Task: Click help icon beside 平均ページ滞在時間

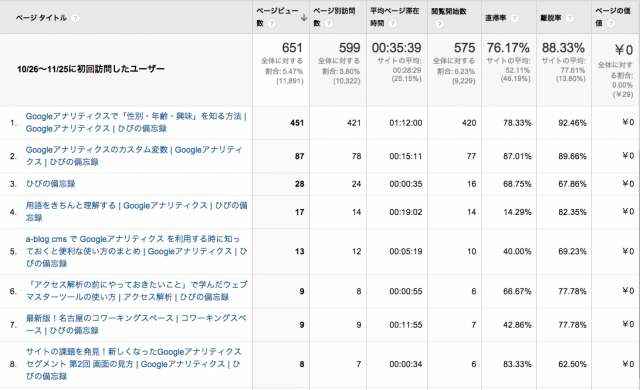Action: [393, 24]
